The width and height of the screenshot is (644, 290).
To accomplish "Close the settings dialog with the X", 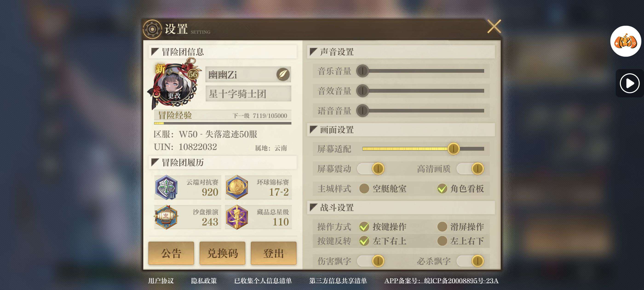I will coord(494,26).
